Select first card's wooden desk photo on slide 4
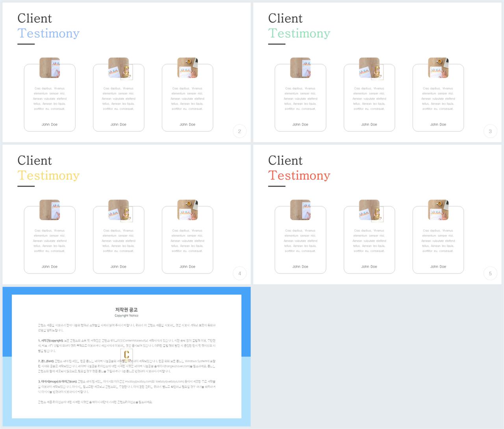Image resolution: width=504 pixels, height=429 pixels. tap(50, 210)
